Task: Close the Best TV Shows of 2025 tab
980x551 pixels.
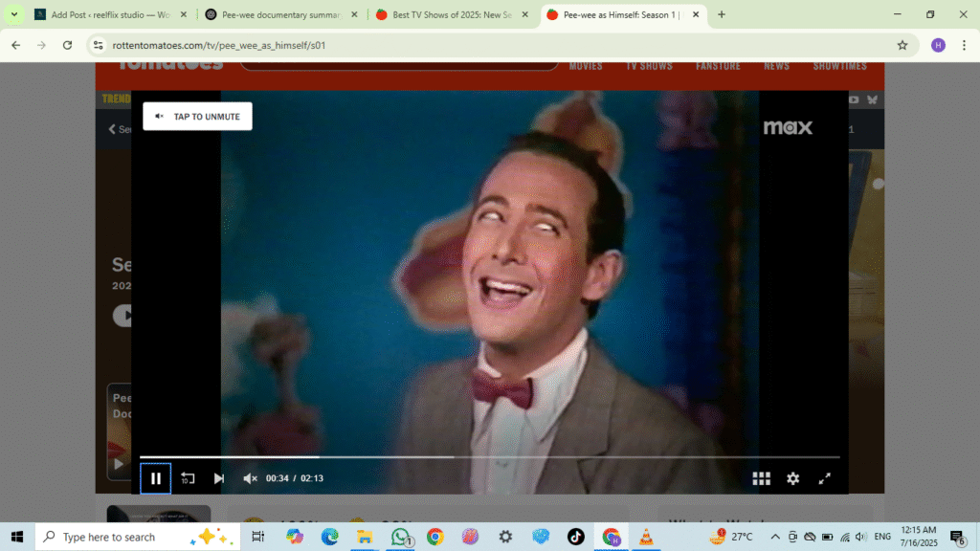Action: point(525,14)
